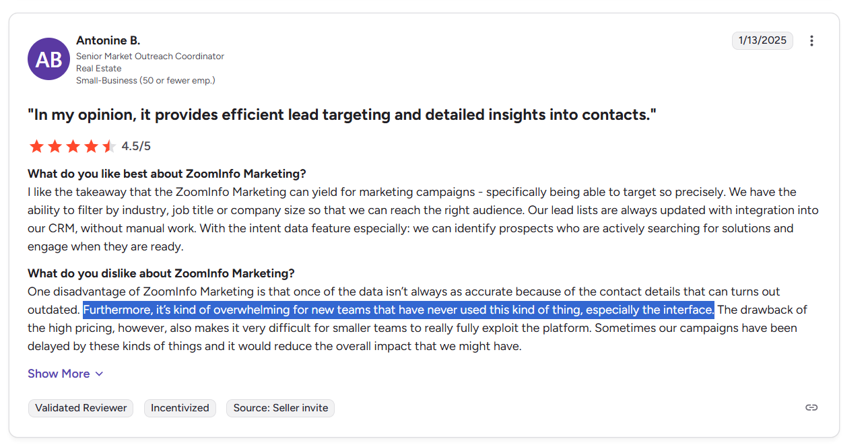Click the Small-Business company size label

tap(145, 81)
